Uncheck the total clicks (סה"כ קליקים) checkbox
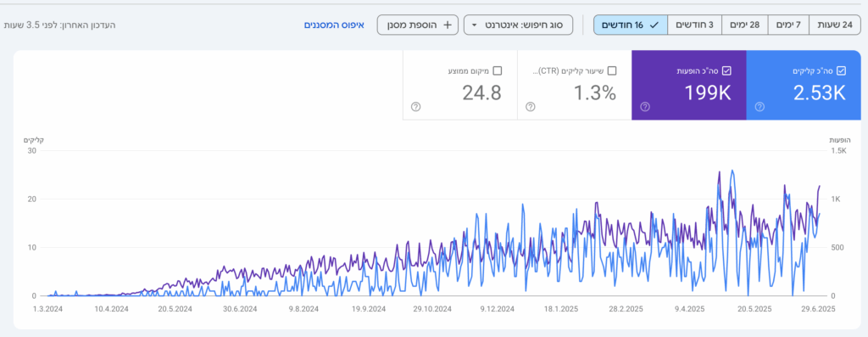This screenshot has height=337, width=868. (x=842, y=70)
